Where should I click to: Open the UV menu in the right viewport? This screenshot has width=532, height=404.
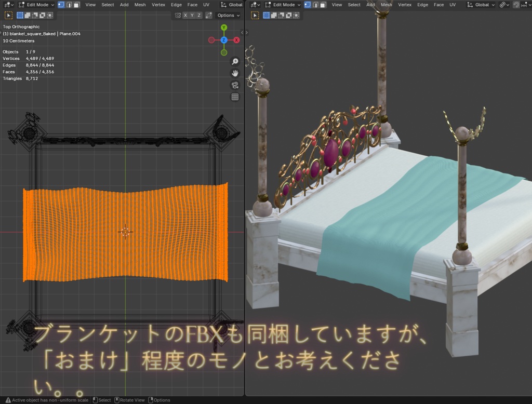[x=453, y=5]
